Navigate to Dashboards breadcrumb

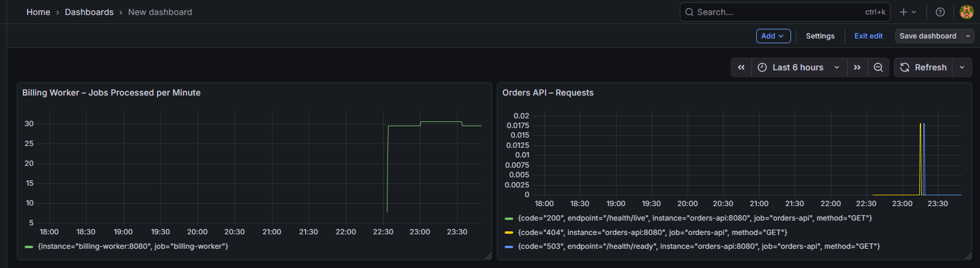pos(89,12)
